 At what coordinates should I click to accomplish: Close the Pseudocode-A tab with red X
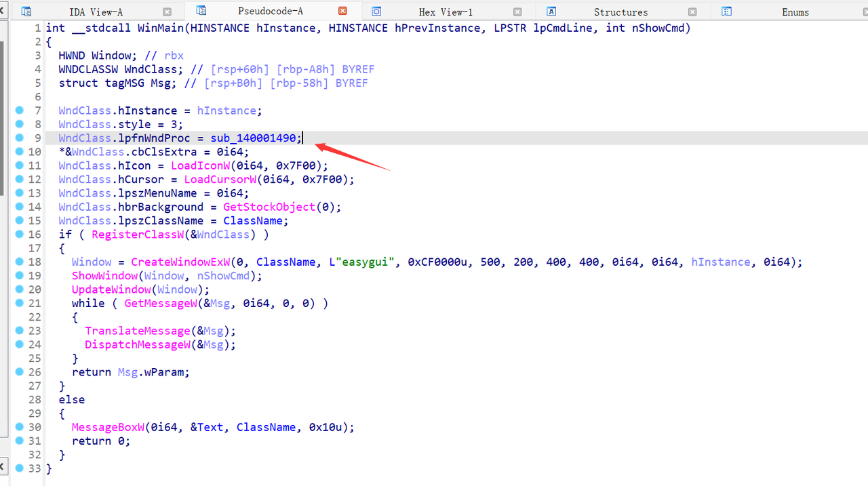(x=342, y=12)
